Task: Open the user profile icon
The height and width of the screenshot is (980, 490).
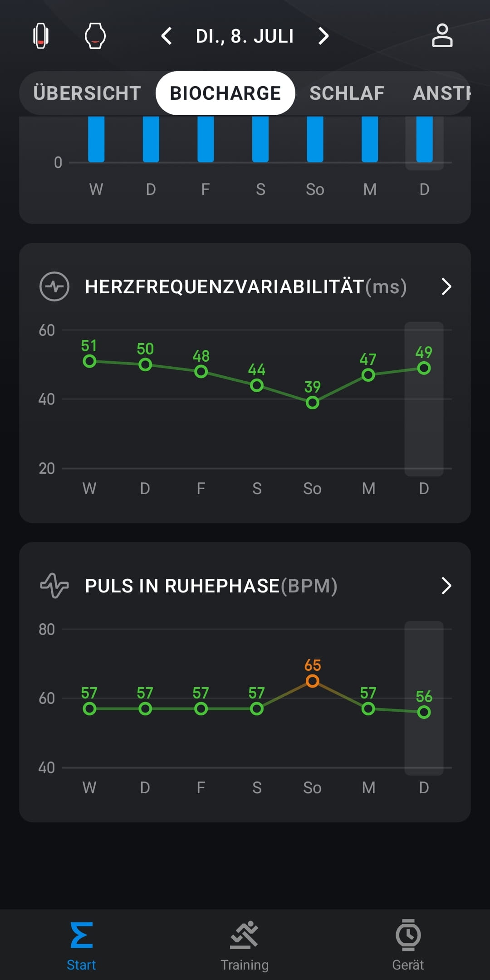Action: pyautogui.click(x=442, y=36)
